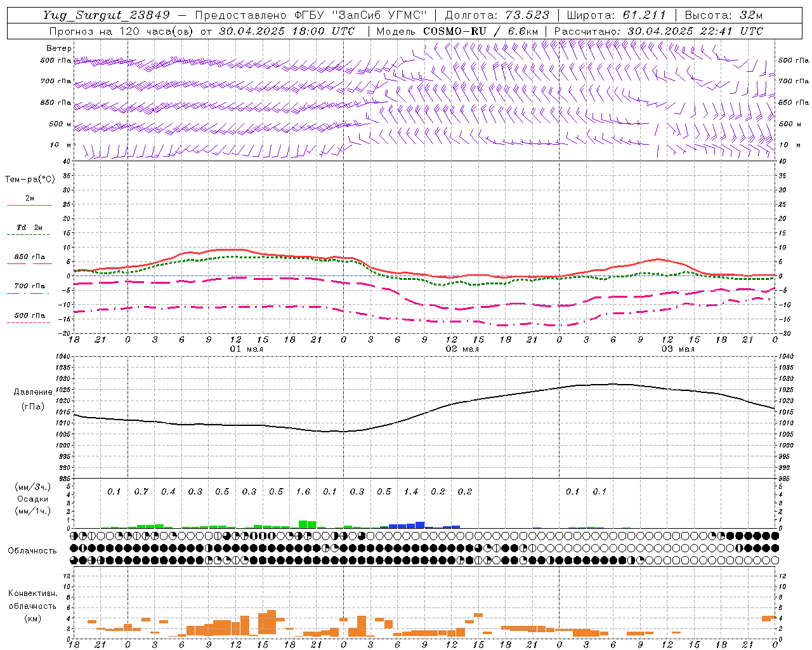Viewport: 812px width, 650px height.
Task: Click the 0.7 three-hour precipitation value
Action: click(141, 492)
